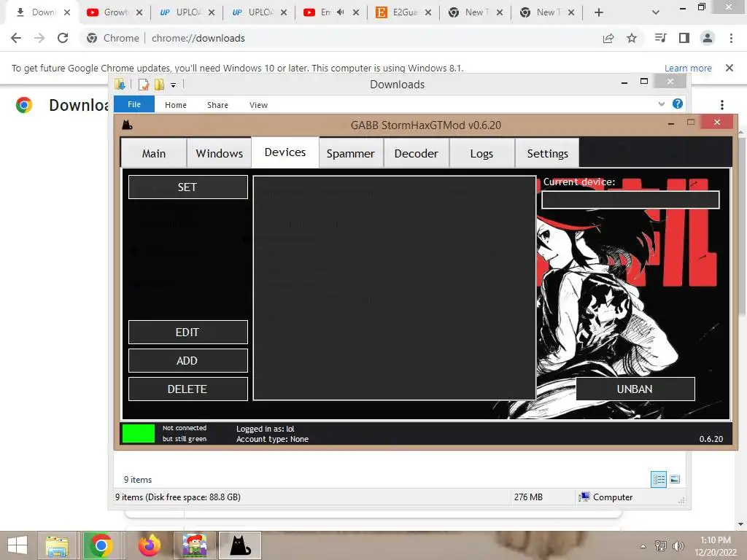The height and width of the screenshot is (560, 747).
Task: Click the Chrome logo on Downloads page
Action: pos(24,105)
